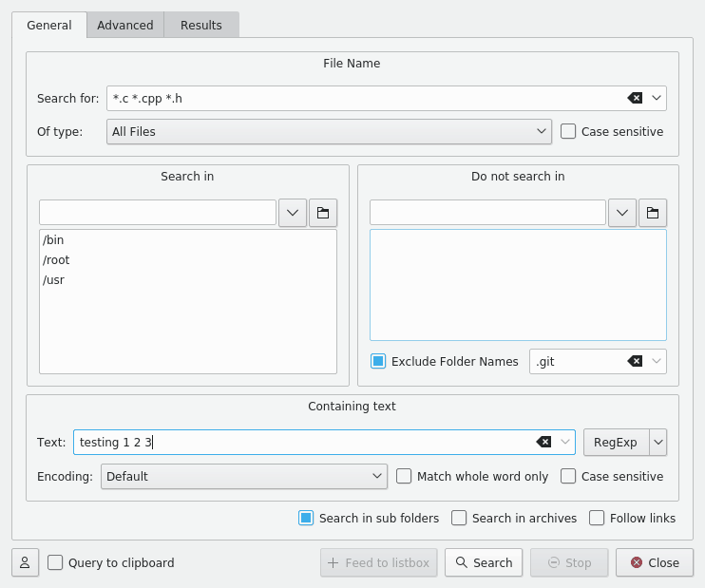Uncheck Exclude Folder Names
Image resolution: width=705 pixels, height=588 pixels.
(378, 361)
